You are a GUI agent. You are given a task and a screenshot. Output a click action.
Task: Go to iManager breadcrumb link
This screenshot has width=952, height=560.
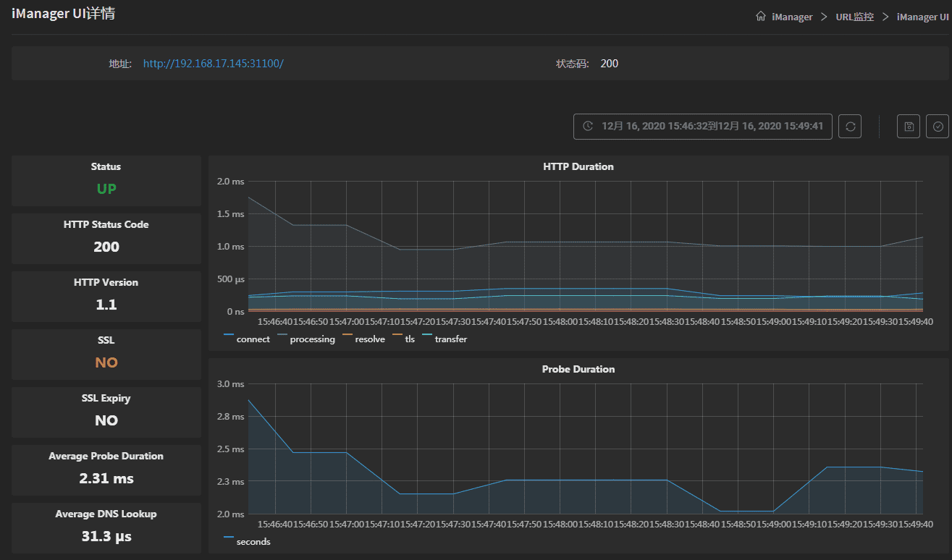pos(792,17)
